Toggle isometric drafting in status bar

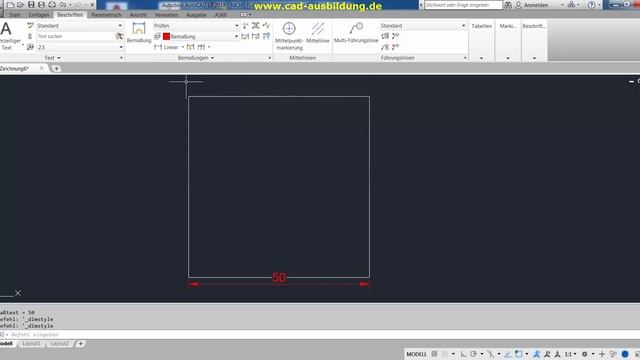pyautogui.click(x=491, y=354)
